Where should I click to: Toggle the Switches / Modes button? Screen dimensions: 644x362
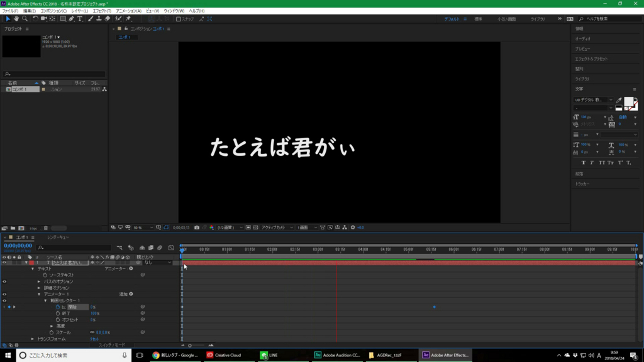112,345
